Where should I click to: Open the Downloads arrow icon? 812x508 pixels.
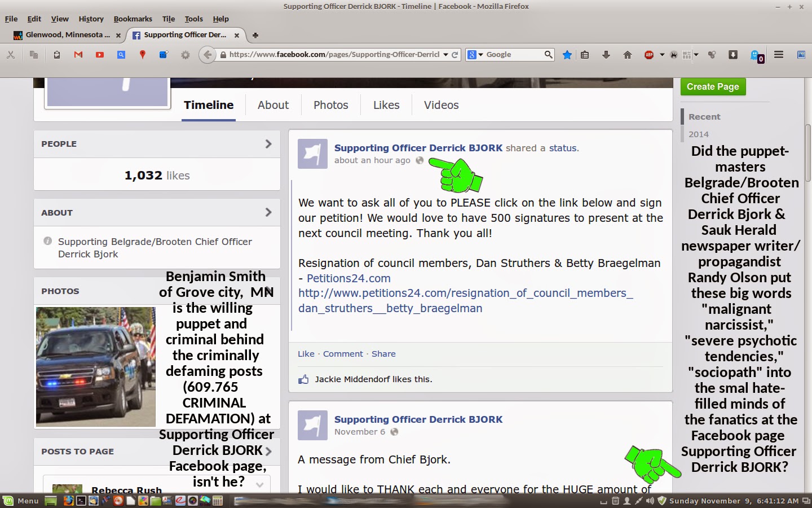606,55
